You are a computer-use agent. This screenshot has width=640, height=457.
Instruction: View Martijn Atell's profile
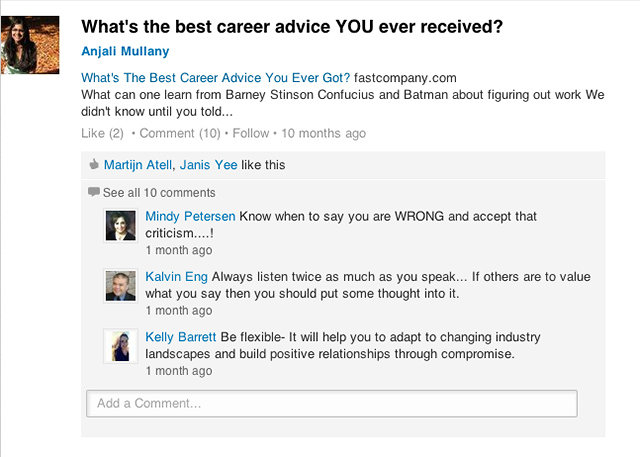(x=138, y=165)
